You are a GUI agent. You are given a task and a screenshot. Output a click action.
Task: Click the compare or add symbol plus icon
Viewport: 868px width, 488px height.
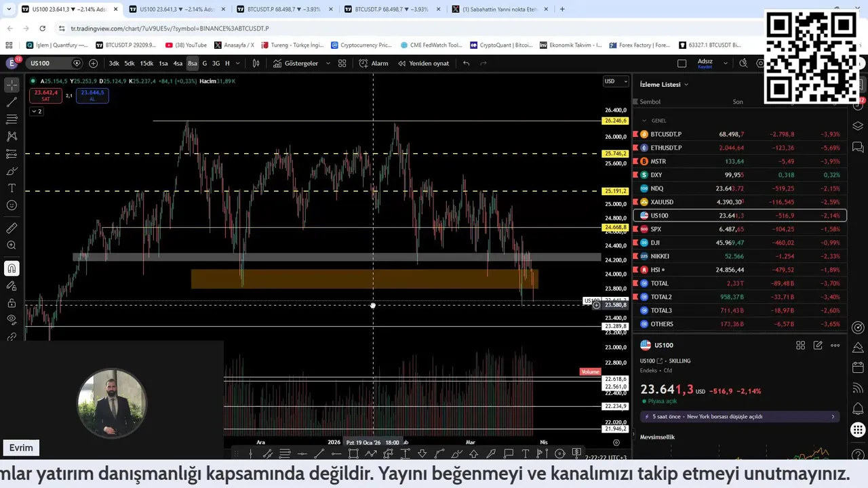pos(93,63)
